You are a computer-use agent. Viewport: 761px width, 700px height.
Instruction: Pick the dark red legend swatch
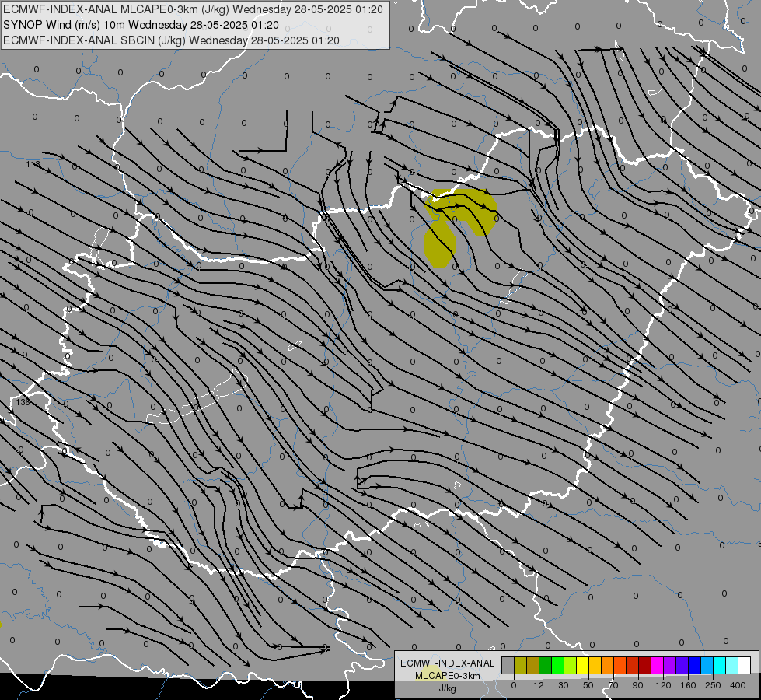coord(645,665)
